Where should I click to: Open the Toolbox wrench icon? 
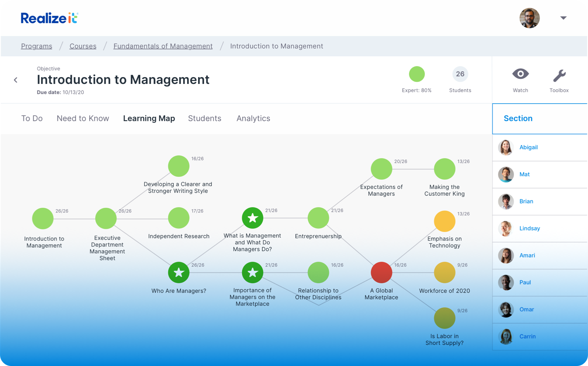[x=559, y=74]
